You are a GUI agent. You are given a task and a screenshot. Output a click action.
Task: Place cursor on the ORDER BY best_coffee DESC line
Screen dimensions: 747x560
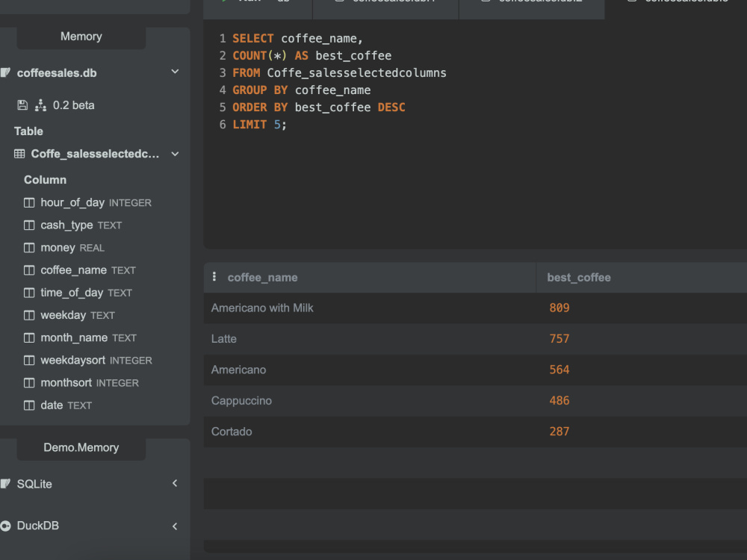[x=319, y=107]
